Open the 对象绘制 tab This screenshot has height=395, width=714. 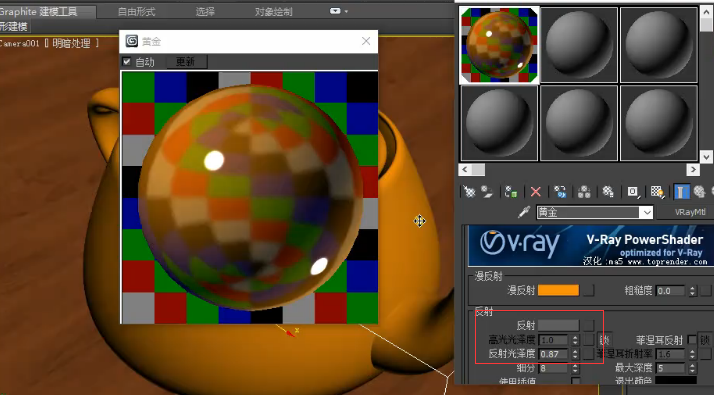[273, 11]
